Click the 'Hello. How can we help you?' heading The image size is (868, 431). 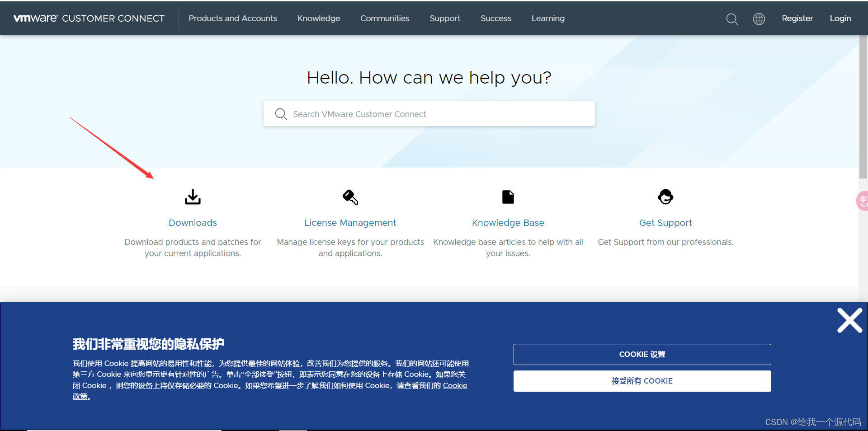pyautogui.click(x=429, y=78)
